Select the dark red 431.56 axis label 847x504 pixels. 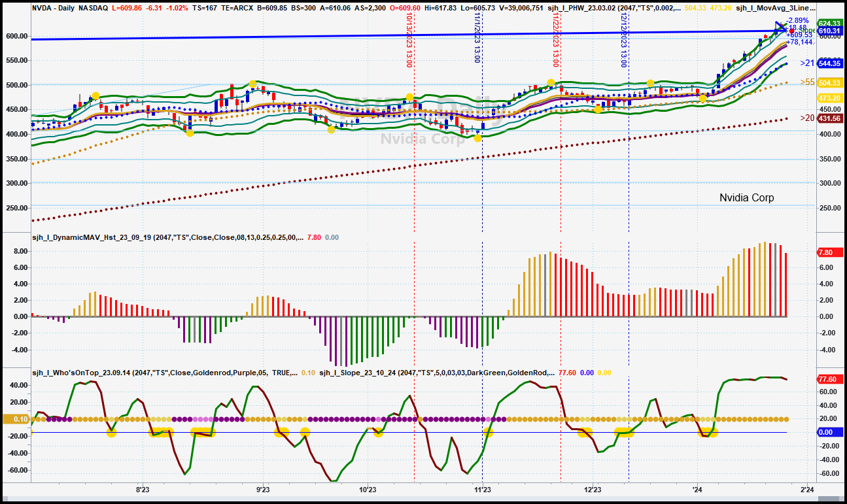tap(829, 118)
